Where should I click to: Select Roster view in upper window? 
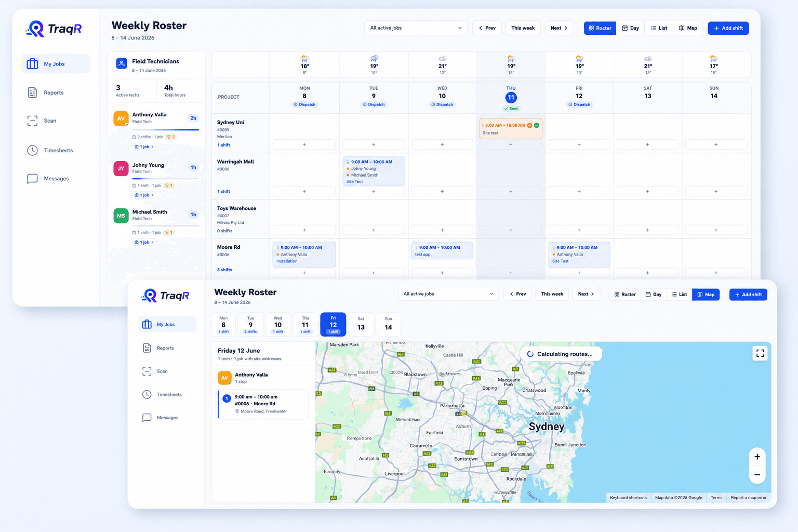pos(600,28)
